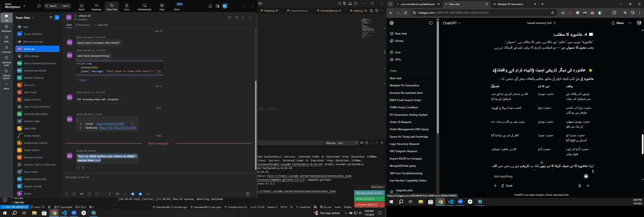Toggle VS Code secondary sidebar

(x=355, y=3)
